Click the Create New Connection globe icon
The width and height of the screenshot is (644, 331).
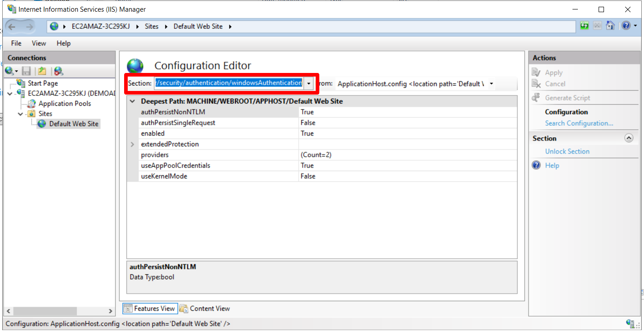[9, 71]
